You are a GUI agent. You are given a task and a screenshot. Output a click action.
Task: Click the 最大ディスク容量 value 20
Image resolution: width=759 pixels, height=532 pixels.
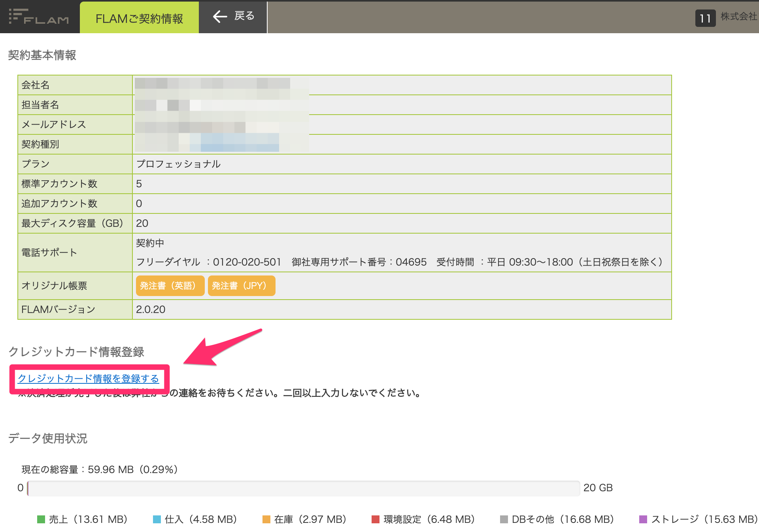coord(142,223)
